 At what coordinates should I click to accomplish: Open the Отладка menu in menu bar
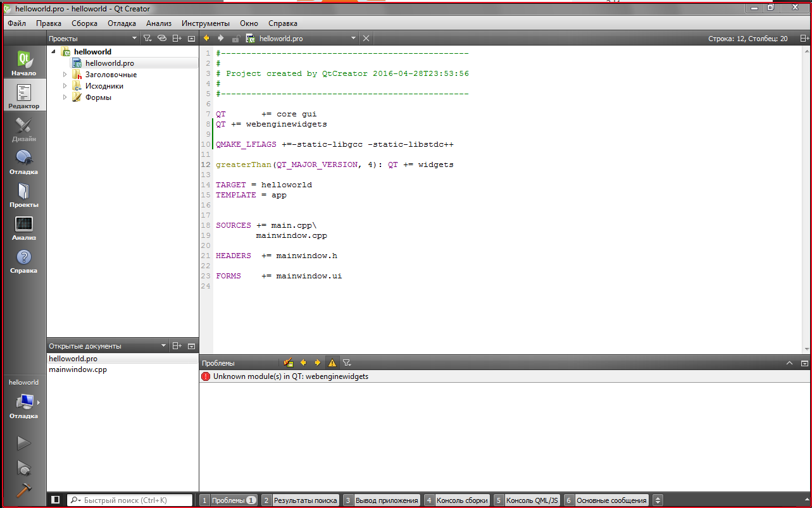[122, 23]
